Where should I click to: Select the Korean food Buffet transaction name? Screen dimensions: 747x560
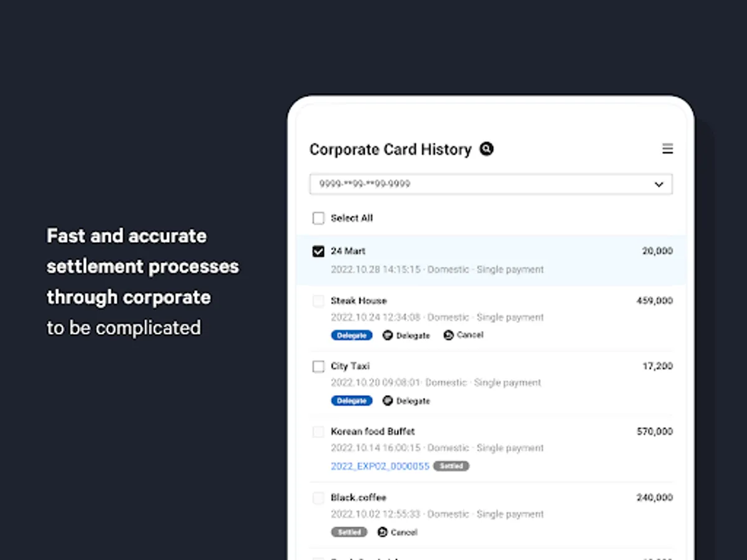pos(372,431)
